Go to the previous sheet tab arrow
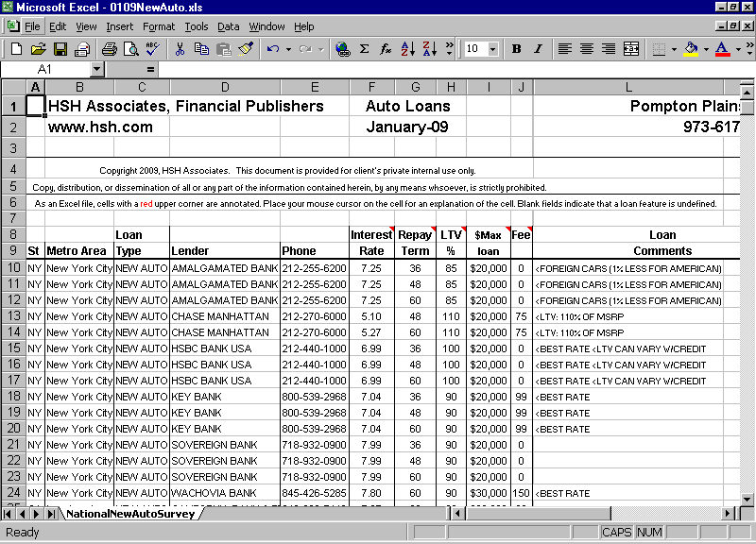 [x=22, y=514]
